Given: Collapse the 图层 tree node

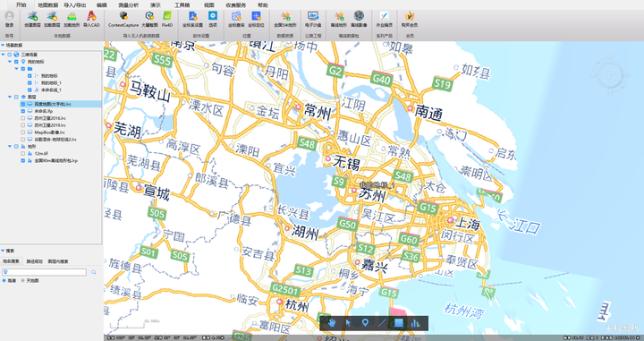Looking at the screenshot, I should click(10, 97).
